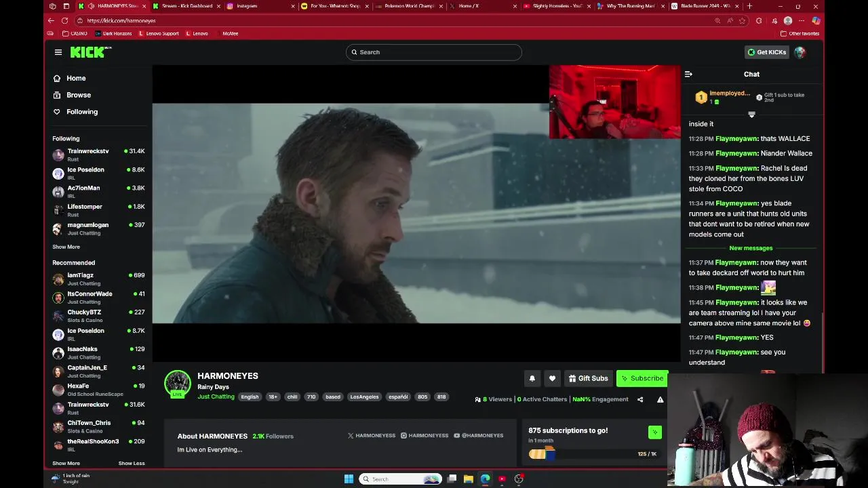Click the Kick search field
This screenshot has width=868, height=488.
click(x=434, y=52)
